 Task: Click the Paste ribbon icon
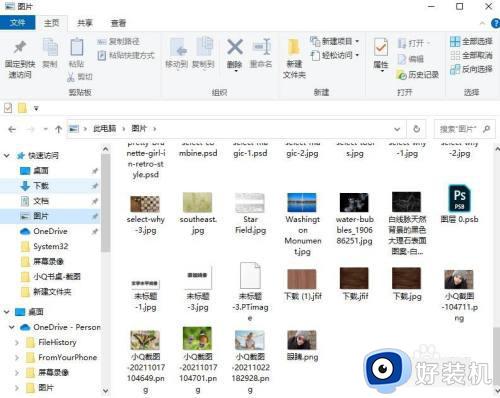click(x=77, y=53)
